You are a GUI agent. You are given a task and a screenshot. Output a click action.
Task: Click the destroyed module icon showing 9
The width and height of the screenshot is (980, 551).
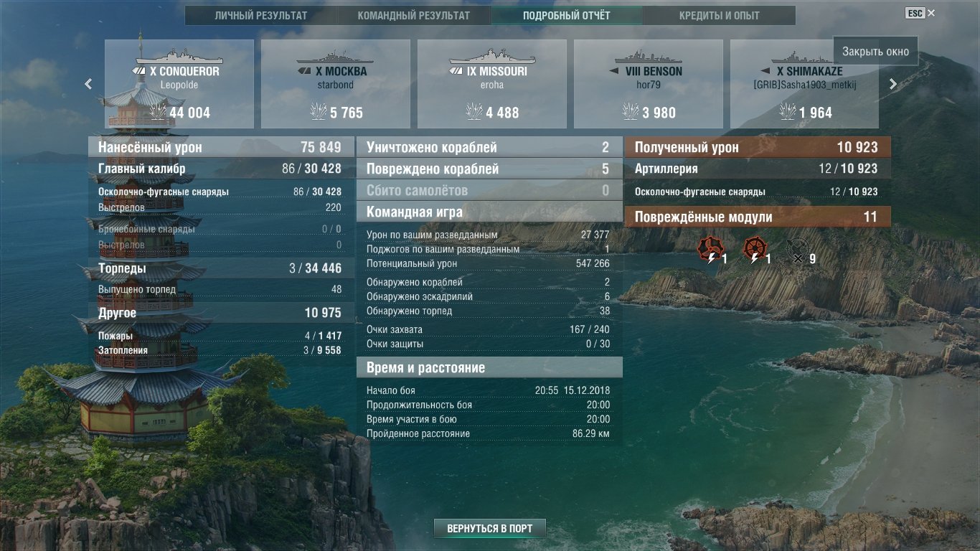[796, 249]
